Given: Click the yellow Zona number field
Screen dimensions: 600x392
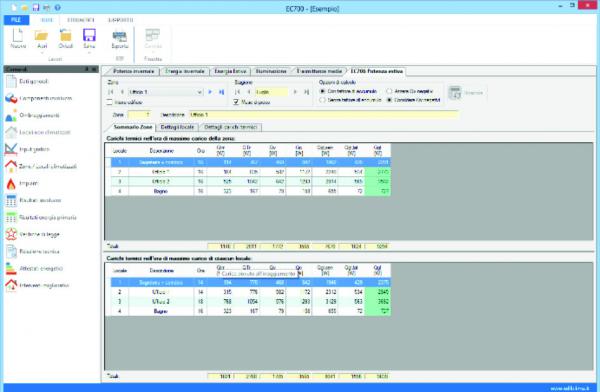Looking at the screenshot, I should (139, 114).
